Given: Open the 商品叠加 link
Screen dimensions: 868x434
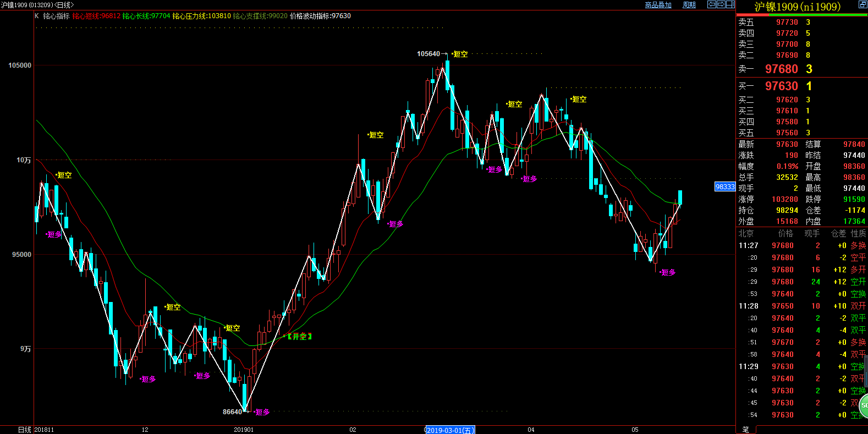Looking at the screenshot, I should [x=658, y=5].
